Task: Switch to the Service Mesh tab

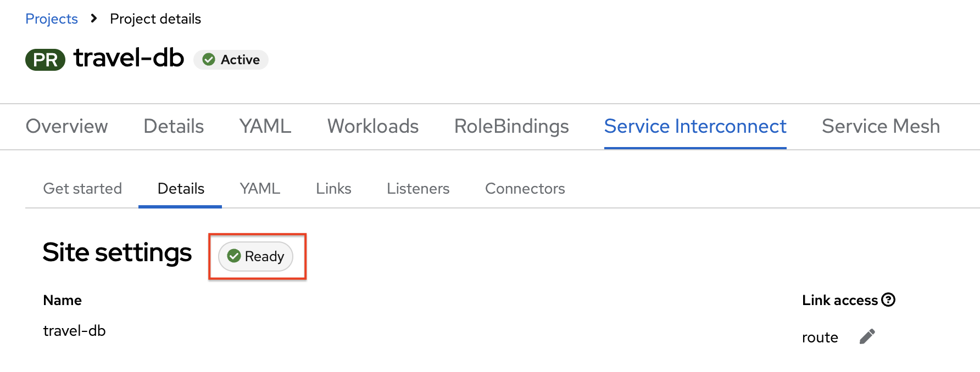Action: [881, 126]
